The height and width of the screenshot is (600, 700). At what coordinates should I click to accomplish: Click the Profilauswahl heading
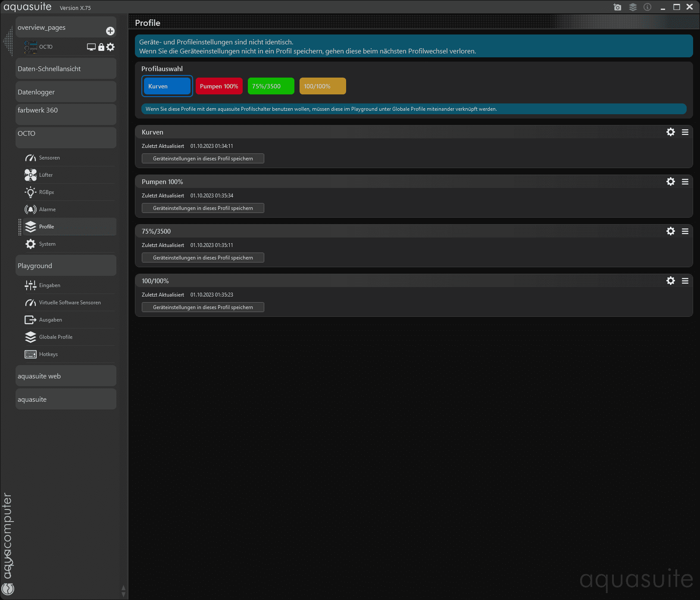click(x=162, y=69)
